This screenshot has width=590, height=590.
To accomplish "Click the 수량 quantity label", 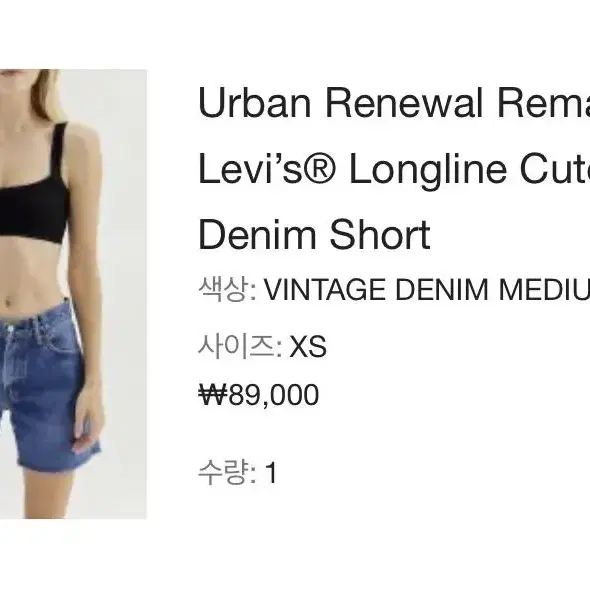I will tap(223, 473).
